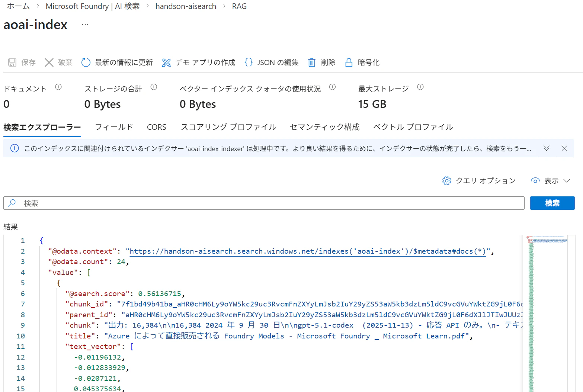This screenshot has width=583, height=392.
Task: Click the 削除 button label
Action: tap(328, 62)
